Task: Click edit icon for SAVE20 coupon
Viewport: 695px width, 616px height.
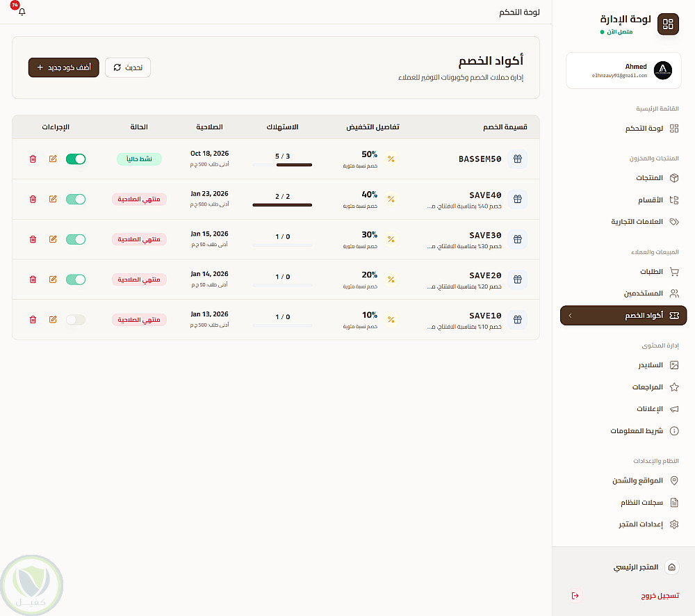Action: tap(54, 279)
